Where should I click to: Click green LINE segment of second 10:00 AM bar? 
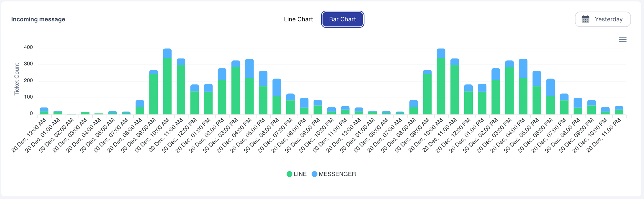pos(441,87)
